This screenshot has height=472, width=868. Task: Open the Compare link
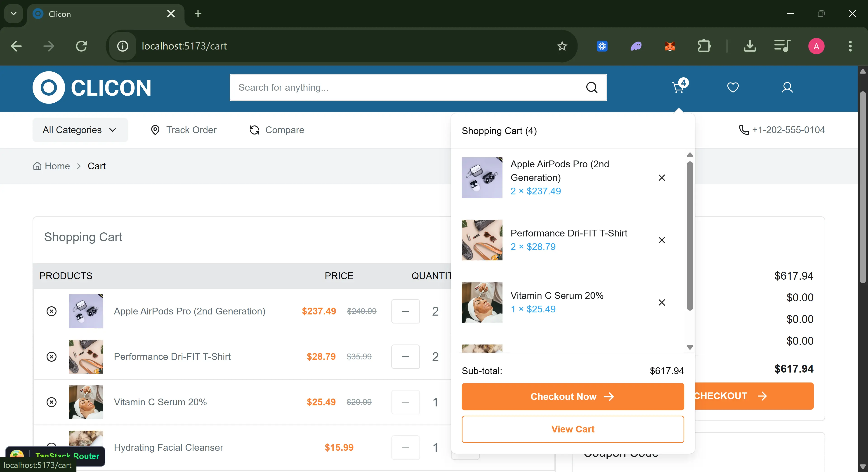277,130
